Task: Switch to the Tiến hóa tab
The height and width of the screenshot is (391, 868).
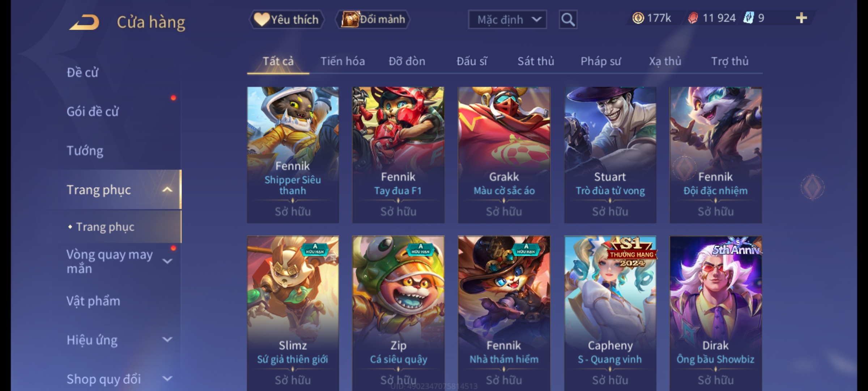Action: point(342,62)
